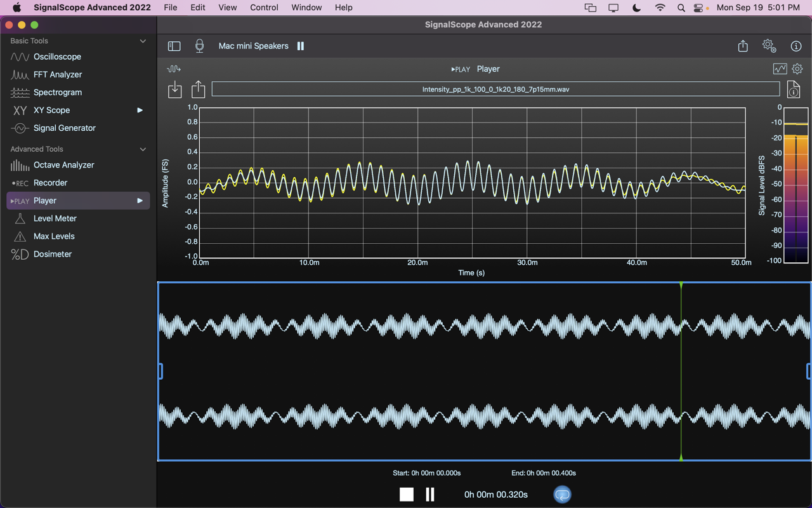Select FFT Analyzer in sidebar

57,74
